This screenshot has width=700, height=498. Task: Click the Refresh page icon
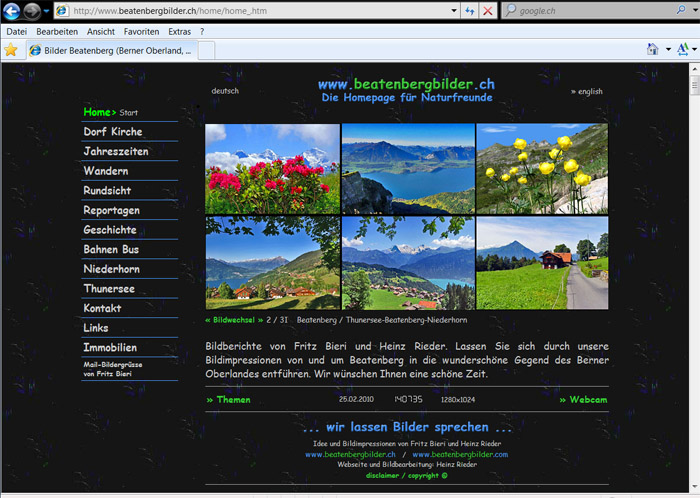point(470,11)
